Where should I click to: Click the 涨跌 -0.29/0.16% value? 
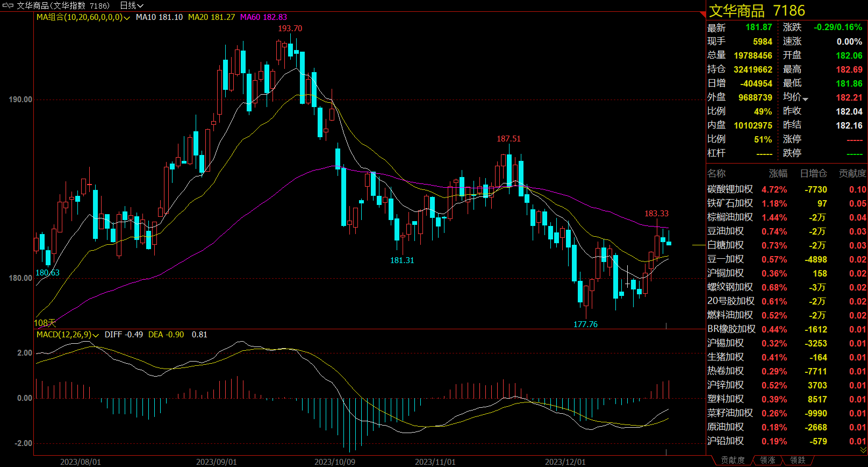[838, 27]
